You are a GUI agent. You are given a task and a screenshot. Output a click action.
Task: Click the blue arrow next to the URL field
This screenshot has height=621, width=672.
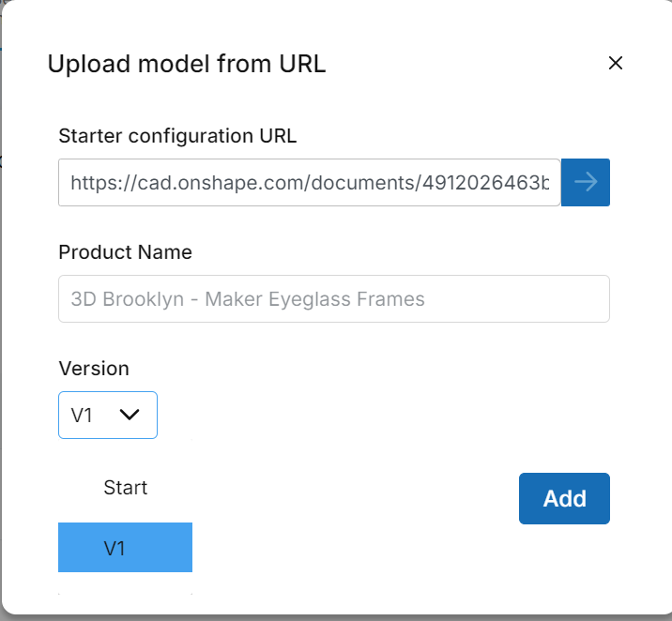tap(586, 182)
